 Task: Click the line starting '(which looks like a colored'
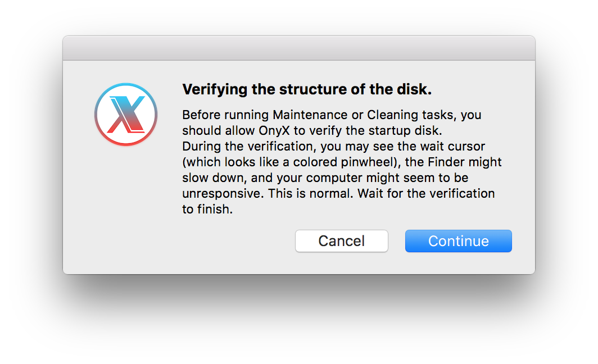(342, 162)
